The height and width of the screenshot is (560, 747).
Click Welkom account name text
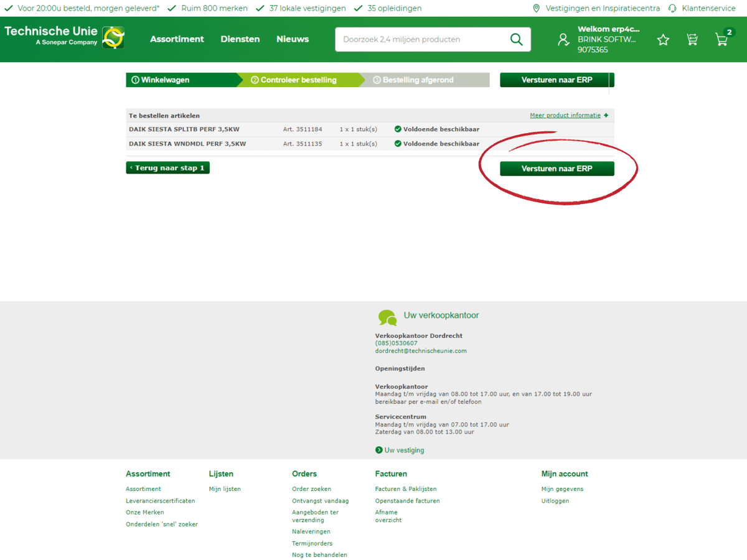click(x=608, y=29)
